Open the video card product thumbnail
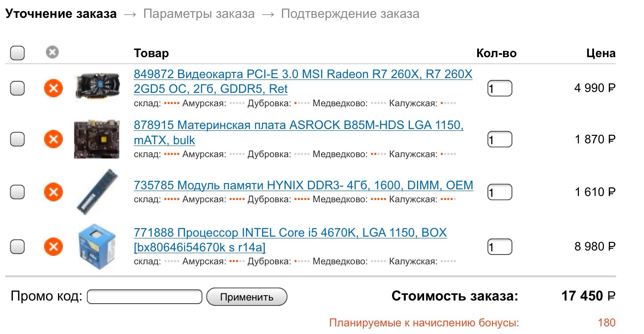 pos(97,85)
